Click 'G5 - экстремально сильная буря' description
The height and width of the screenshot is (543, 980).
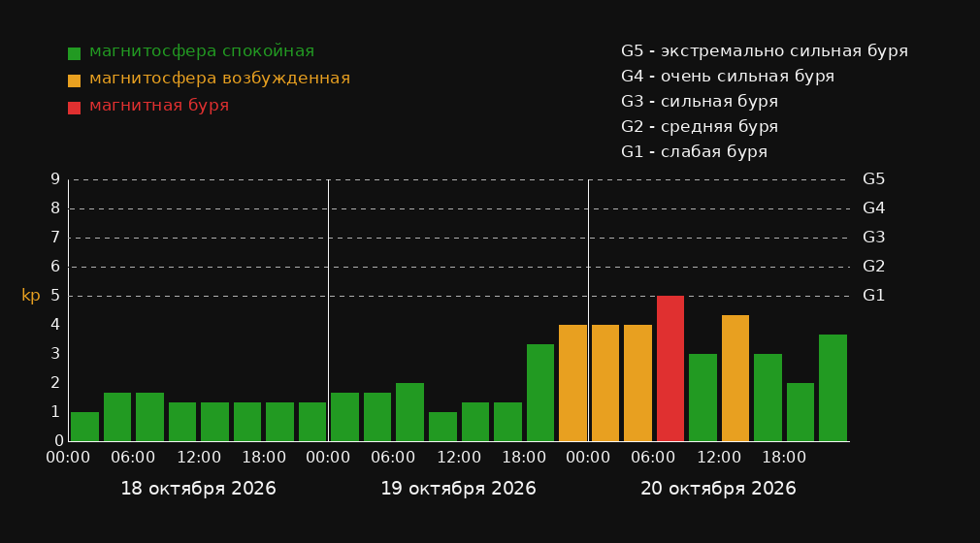pos(765,51)
